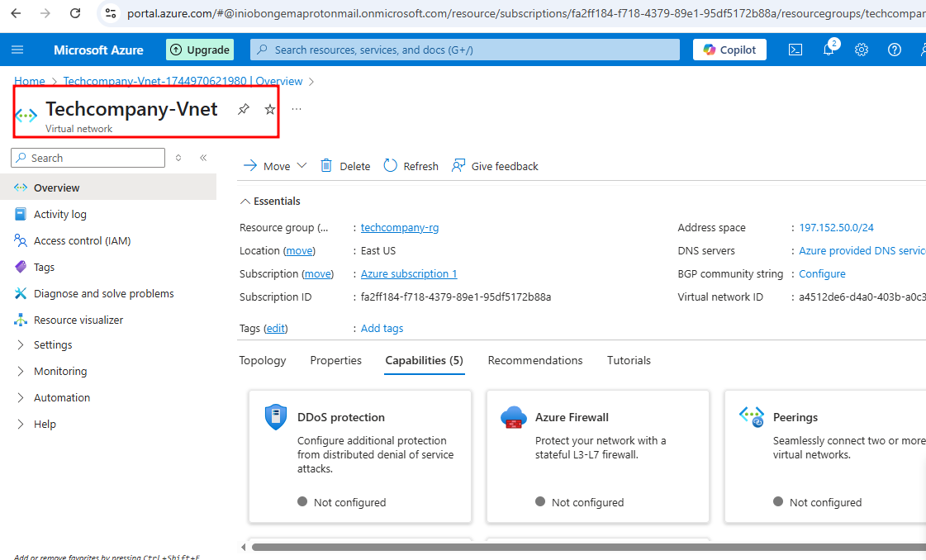
Task: Click the Configure link for BGP community string
Action: pyautogui.click(x=822, y=273)
